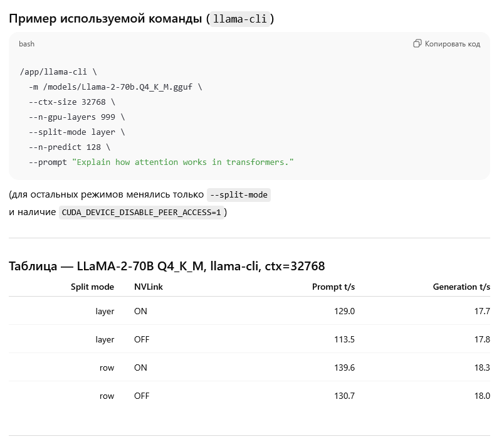Screen dimensions: 504x439
Task: Click 'CUDA_DEVICE_DISABLE_PEER_ACCESS=1' inline code
Action: tap(141, 213)
